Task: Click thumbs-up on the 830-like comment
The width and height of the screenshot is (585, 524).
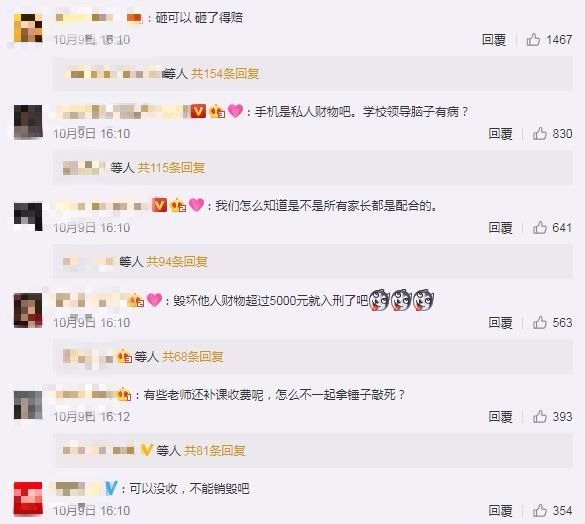Action: (x=539, y=133)
